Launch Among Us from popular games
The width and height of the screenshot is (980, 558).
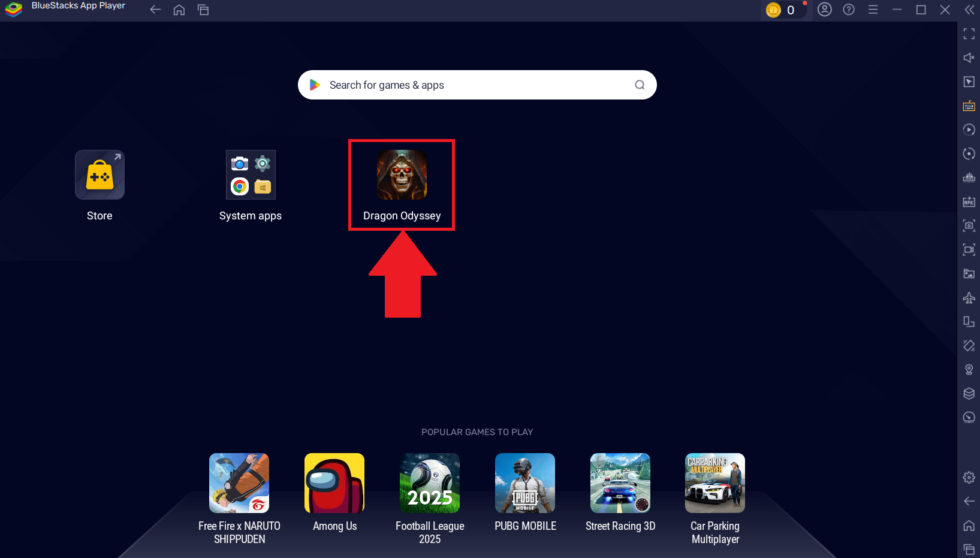(x=334, y=483)
